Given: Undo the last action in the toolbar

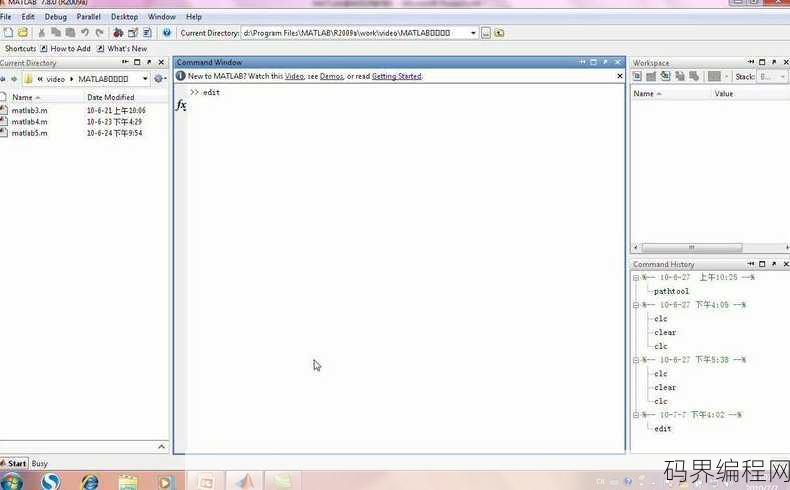Looking at the screenshot, I should [x=85, y=33].
